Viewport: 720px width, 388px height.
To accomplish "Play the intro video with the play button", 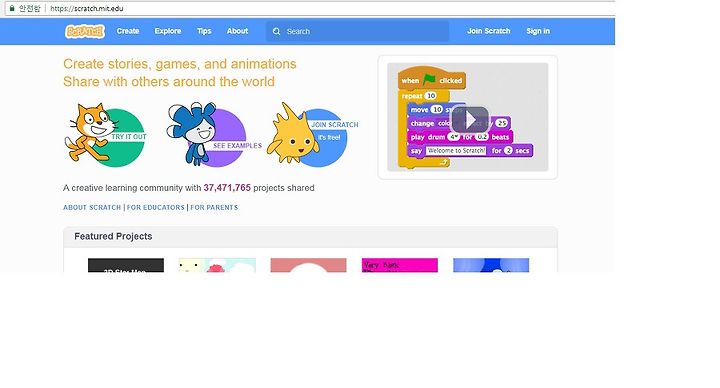I will 470,120.
